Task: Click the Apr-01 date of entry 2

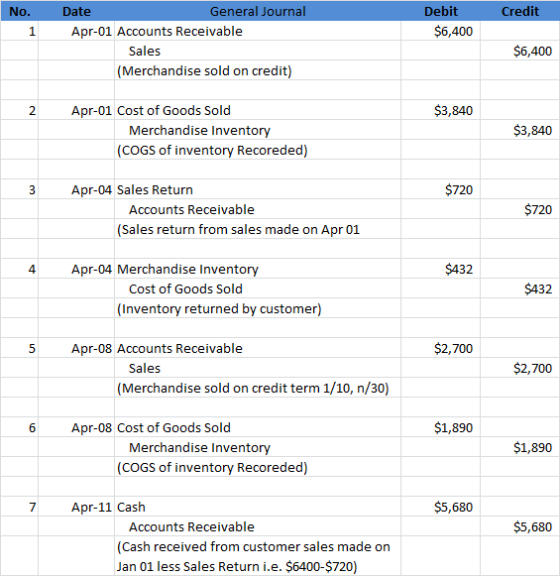Action: pos(76,111)
